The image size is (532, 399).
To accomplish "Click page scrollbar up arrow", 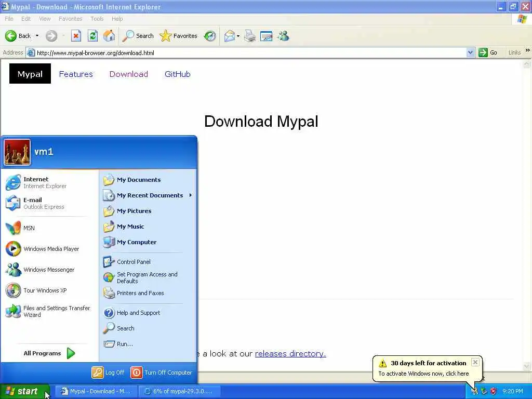I will [x=527, y=64].
